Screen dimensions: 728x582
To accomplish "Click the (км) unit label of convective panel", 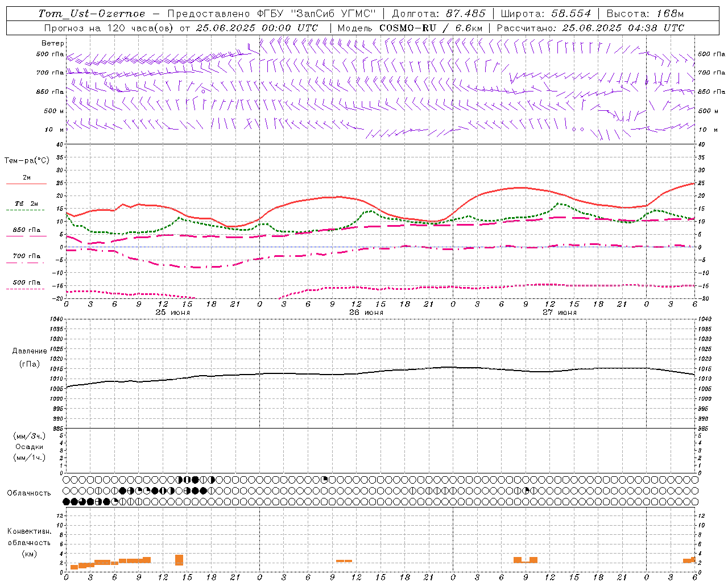I will click(x=30, y=554).
